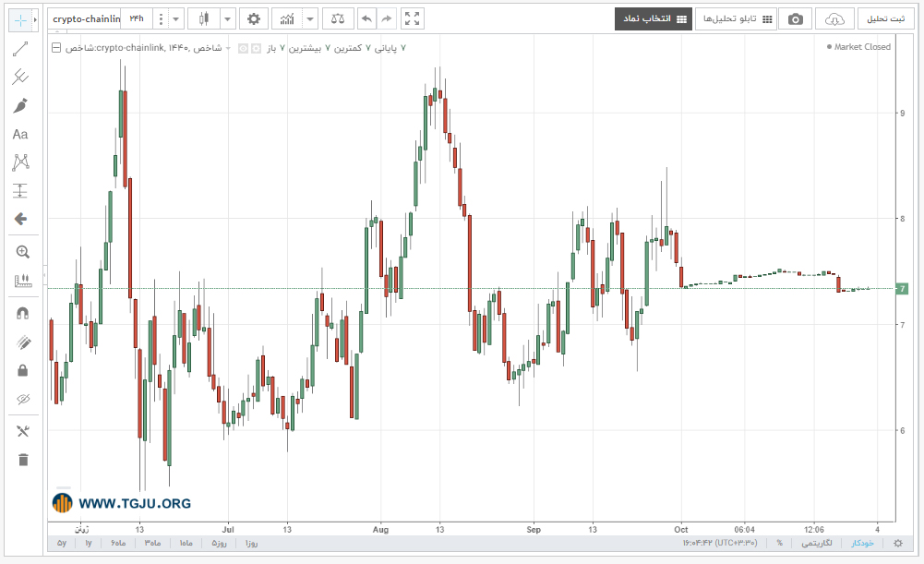The image size is (924, 564).
Task: Delete drawings with the trash icon
Action: click(x=23, y=460)
